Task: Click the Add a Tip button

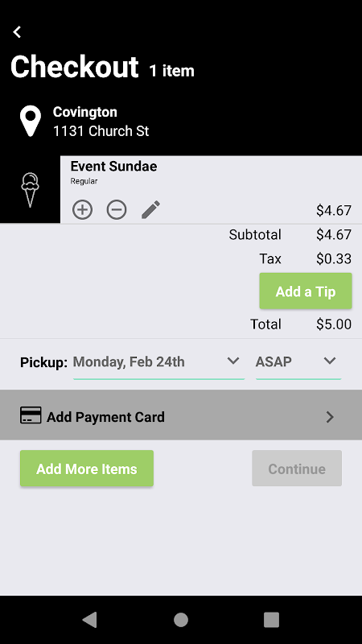Action: 306,291
